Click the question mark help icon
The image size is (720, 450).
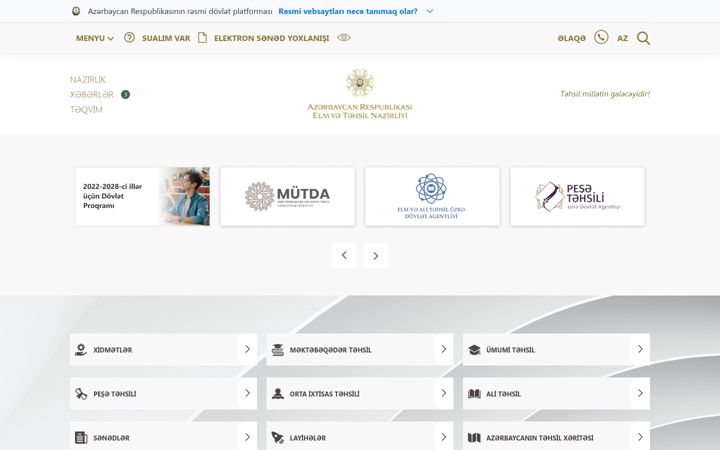point(129,38)
